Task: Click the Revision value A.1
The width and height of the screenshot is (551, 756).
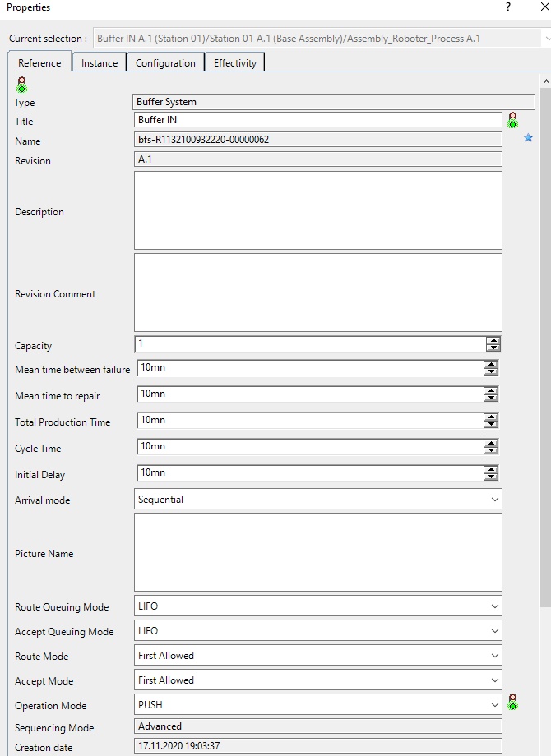Action: [318, 159]
